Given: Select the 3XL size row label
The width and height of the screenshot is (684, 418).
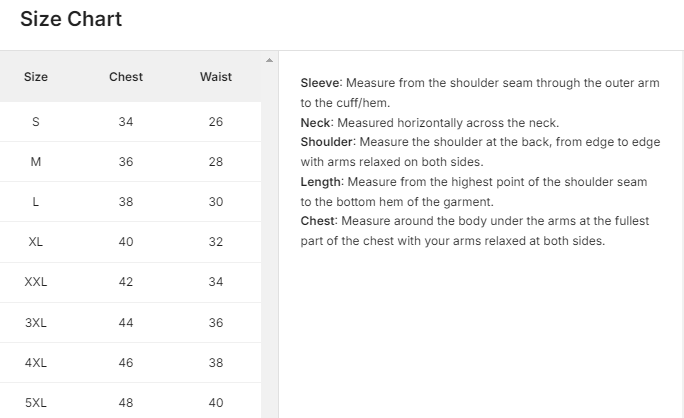Looking at the screenshot, I should tap(36, 323).
